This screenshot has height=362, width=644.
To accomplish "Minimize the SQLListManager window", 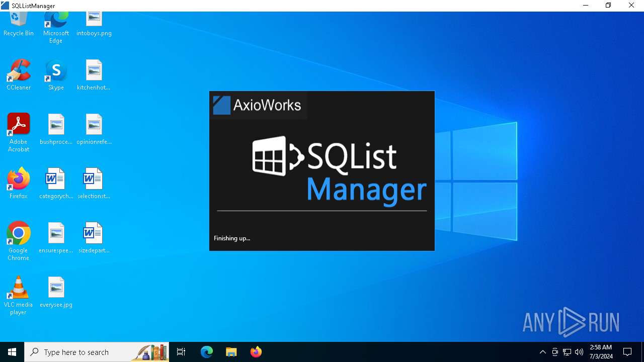I will 586,6.
